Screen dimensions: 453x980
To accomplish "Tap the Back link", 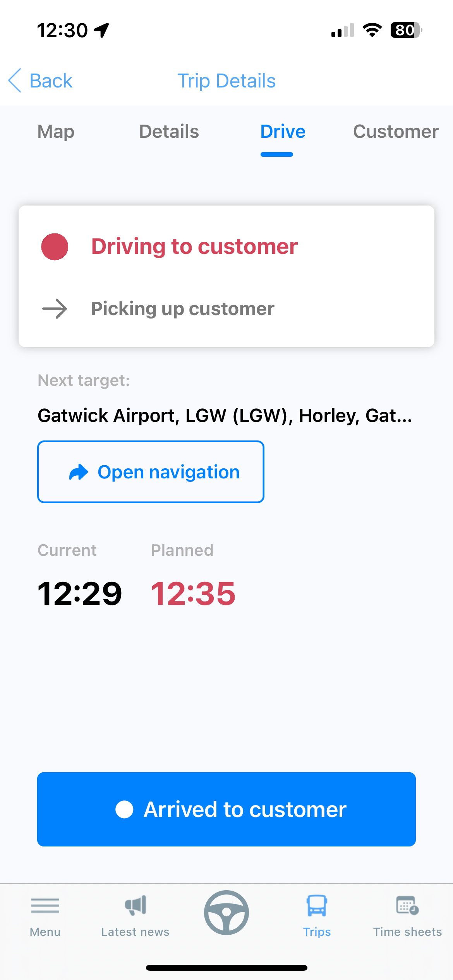I will point(51,81).
